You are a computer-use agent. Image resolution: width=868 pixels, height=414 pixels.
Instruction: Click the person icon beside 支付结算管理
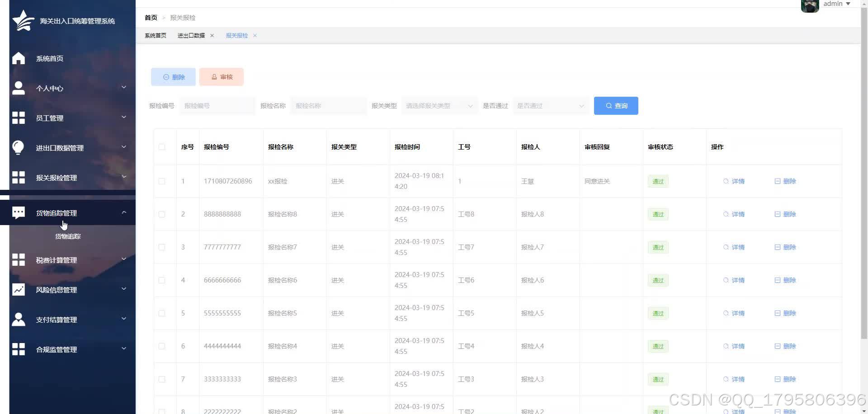tap(19, 320)
